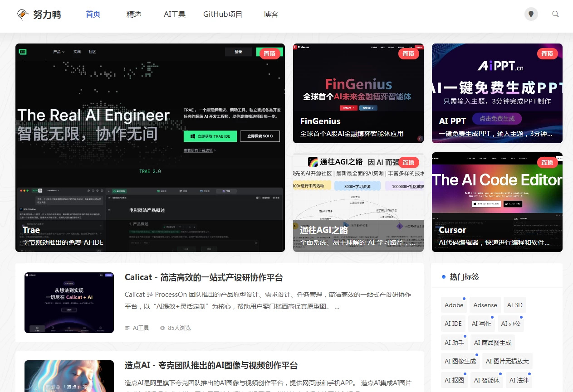Viewport: 573px width, 392px height.
Task: Open the AI工具 navigation menu
Action: (175, 15)
